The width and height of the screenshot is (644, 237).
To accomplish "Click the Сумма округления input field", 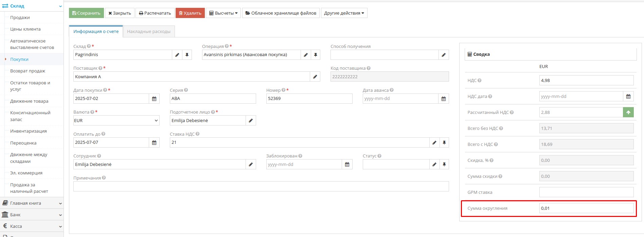I will tap(586, 208).
